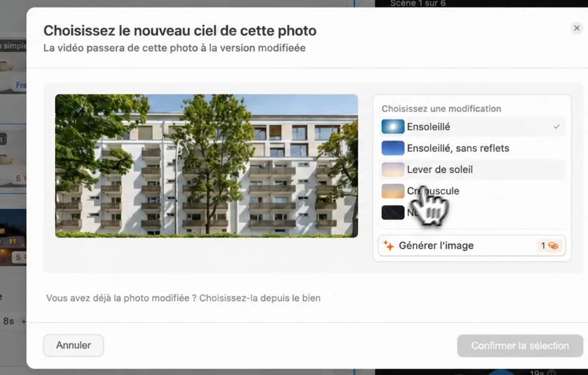This screenshot has height=375, width=588.
Task: Select the Lever de soleil option
Action: pyautogui.click(x=472, y=169)
